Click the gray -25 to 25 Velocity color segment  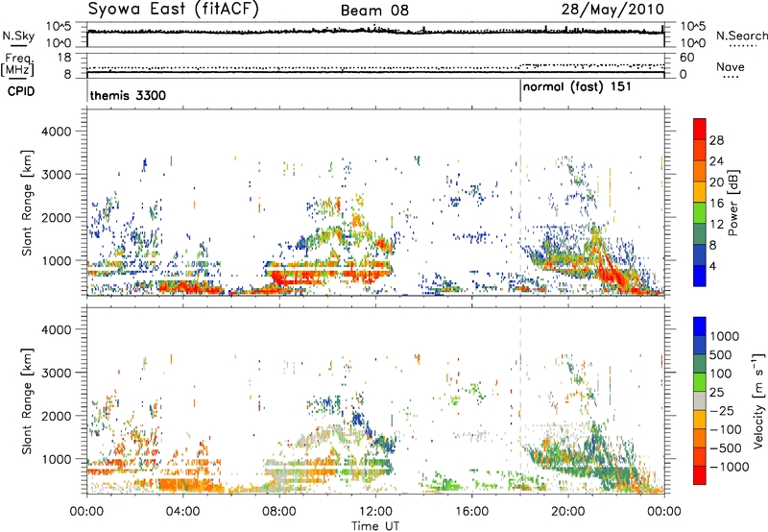(x=700, y=401)
